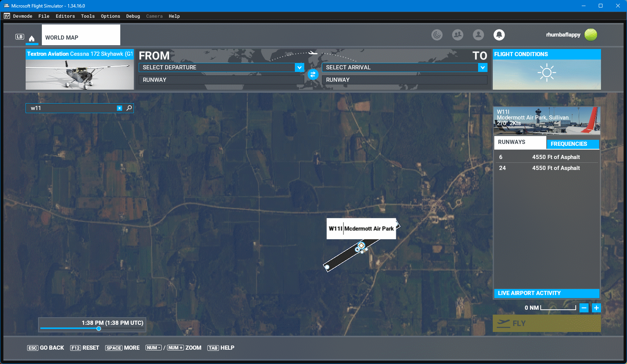Clear the w11 search with the x icon

[120, 108]
